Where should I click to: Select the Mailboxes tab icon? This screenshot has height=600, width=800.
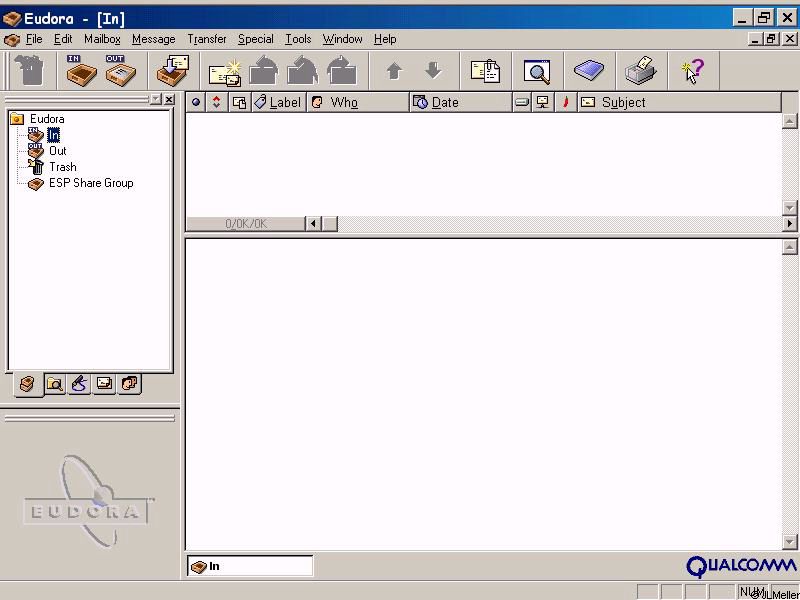[x=28, y=384]
